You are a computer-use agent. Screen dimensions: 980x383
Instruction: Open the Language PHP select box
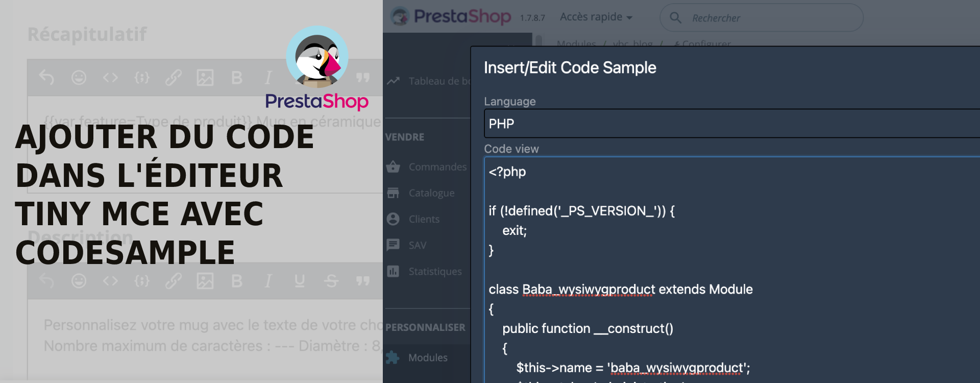732,124
